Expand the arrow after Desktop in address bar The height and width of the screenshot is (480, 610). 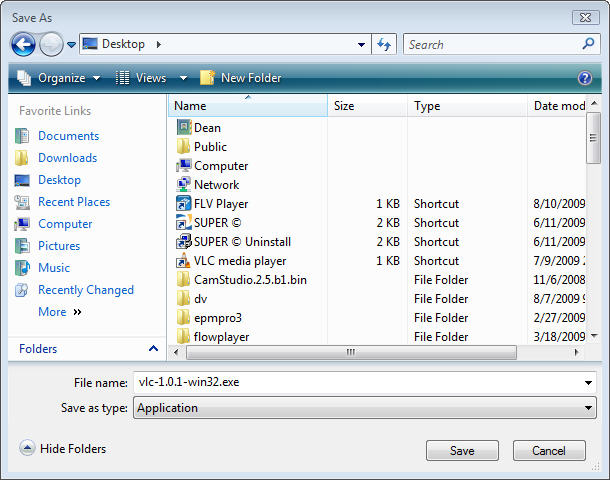click(x=159, y=44)
